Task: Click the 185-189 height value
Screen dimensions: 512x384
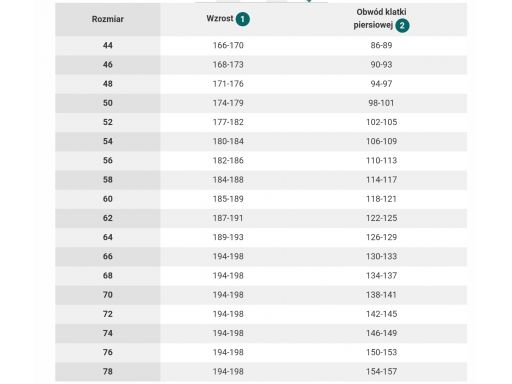Action: (228, 199)
